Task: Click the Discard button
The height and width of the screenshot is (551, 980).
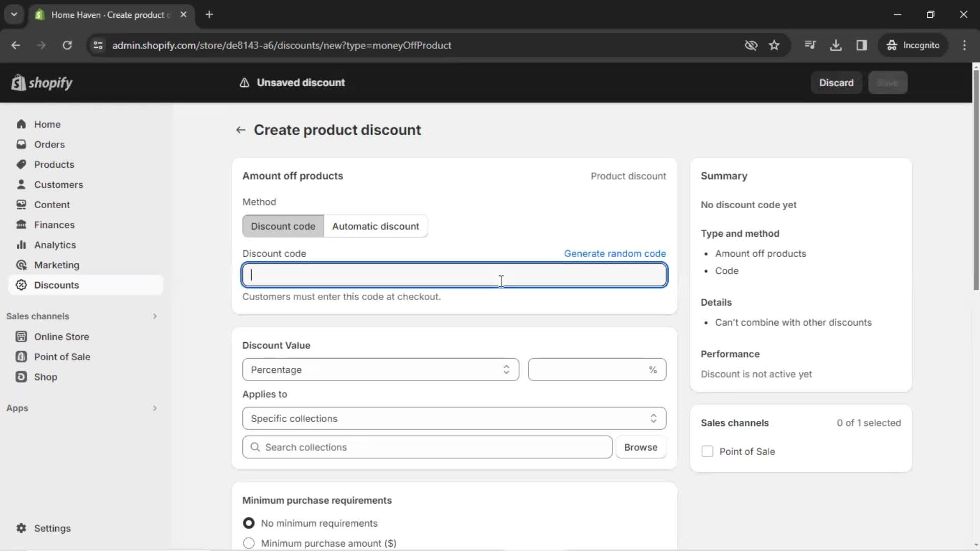Action: pos(837,83)
